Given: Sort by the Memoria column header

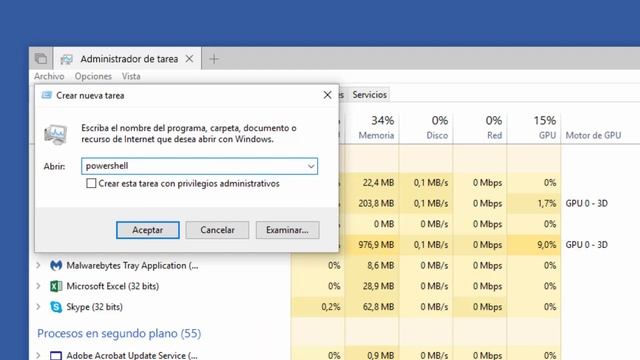Looking at the screenshot, I should pos(372,127).
